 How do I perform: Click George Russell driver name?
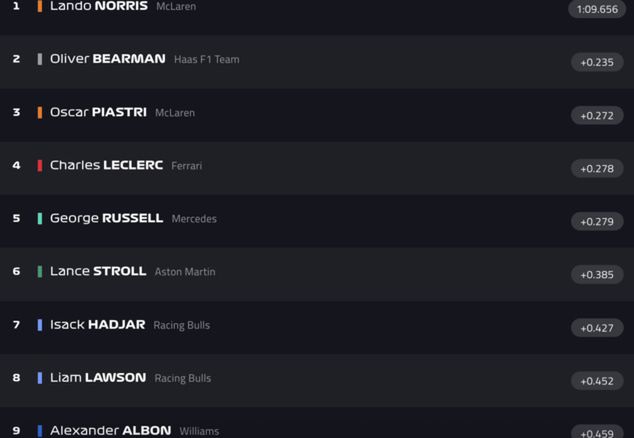point(106,218)
